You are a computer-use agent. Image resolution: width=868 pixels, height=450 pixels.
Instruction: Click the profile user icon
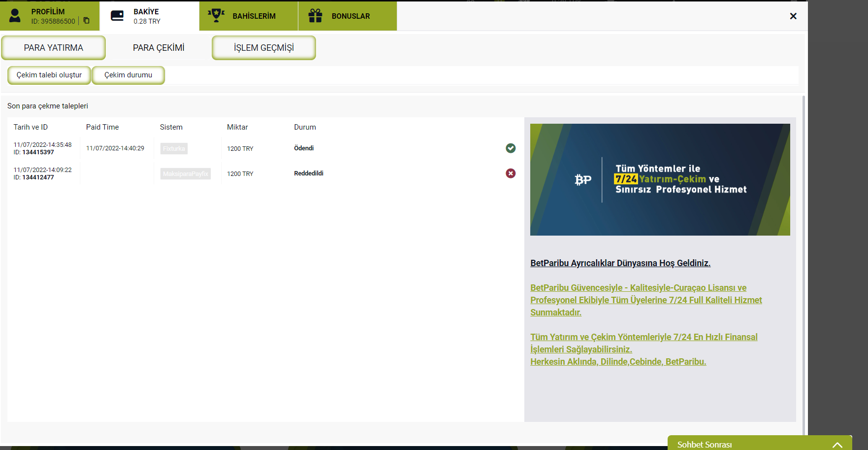[15, 16]
